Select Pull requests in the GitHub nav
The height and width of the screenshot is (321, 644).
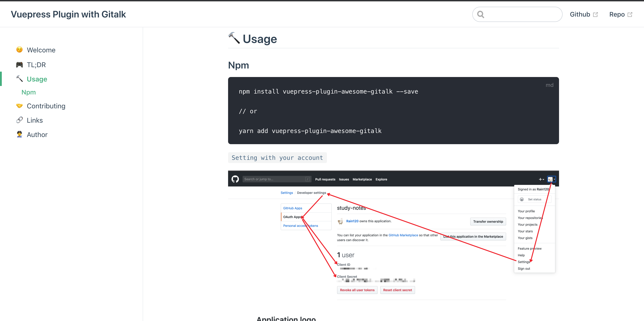coord(325,179)
